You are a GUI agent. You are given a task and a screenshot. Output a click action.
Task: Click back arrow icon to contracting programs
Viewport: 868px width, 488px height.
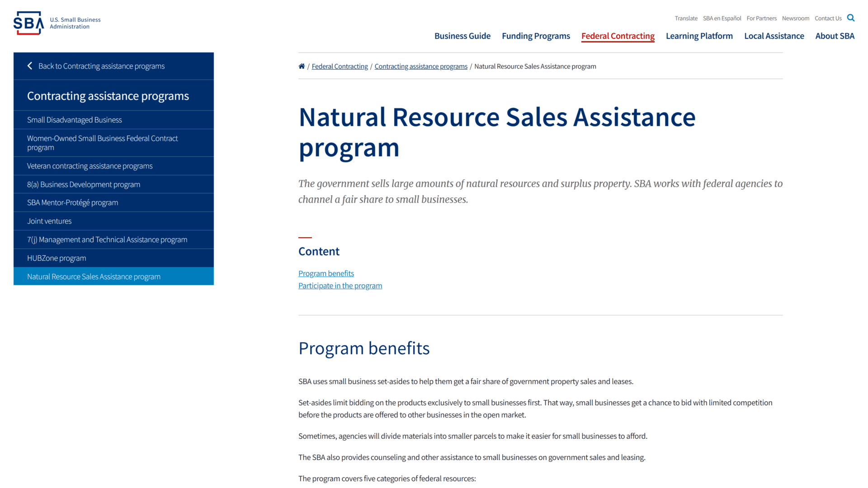click(29, 66)
